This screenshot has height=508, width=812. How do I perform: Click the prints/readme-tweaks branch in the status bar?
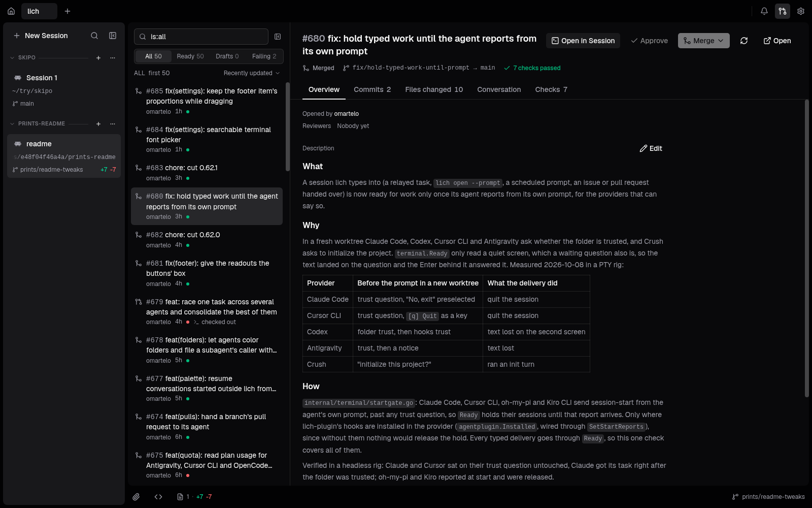[x=768, y=497]
